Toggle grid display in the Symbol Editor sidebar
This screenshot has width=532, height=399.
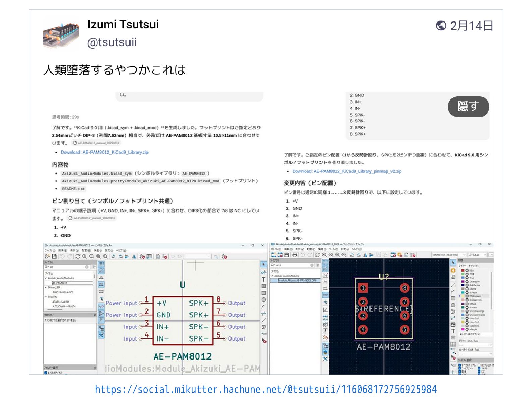pyautogui.click(x=101, y=264)
